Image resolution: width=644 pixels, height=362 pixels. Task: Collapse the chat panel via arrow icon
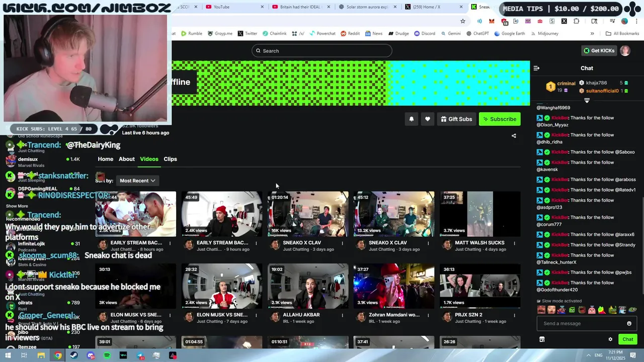[536, 68]
